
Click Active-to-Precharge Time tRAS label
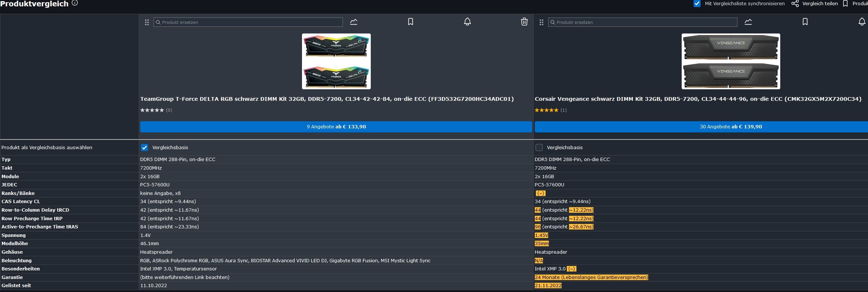click(x=40, y=227)
